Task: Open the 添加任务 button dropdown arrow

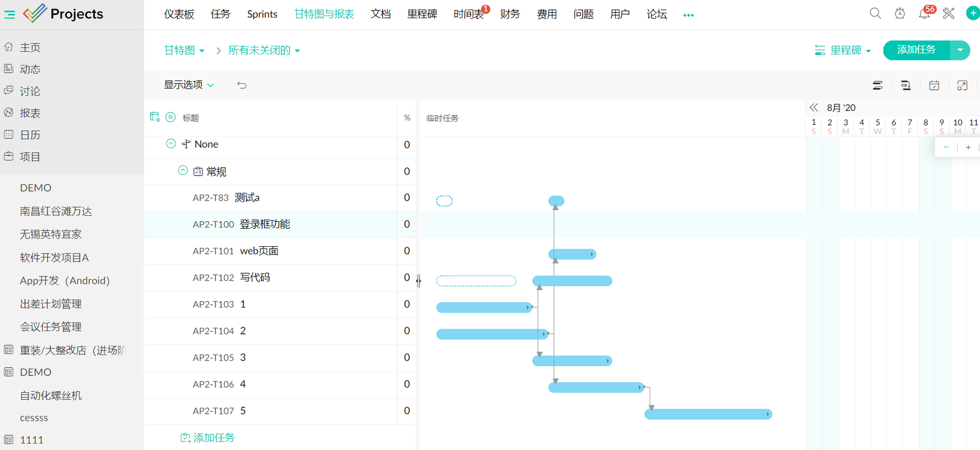Action: point(960,50)
